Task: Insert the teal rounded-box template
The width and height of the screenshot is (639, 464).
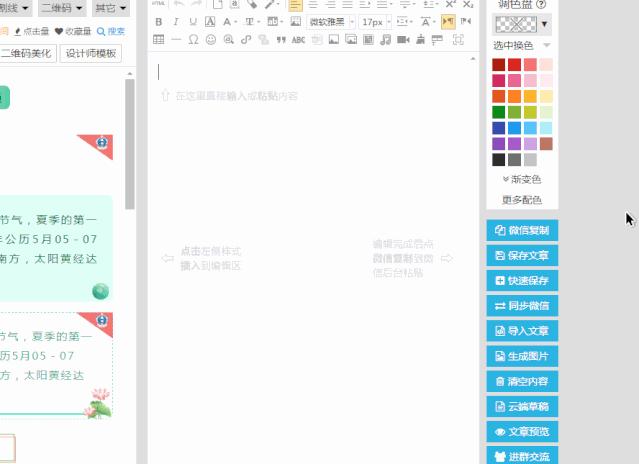Action: pyautogui.click(x=55, y=248)
